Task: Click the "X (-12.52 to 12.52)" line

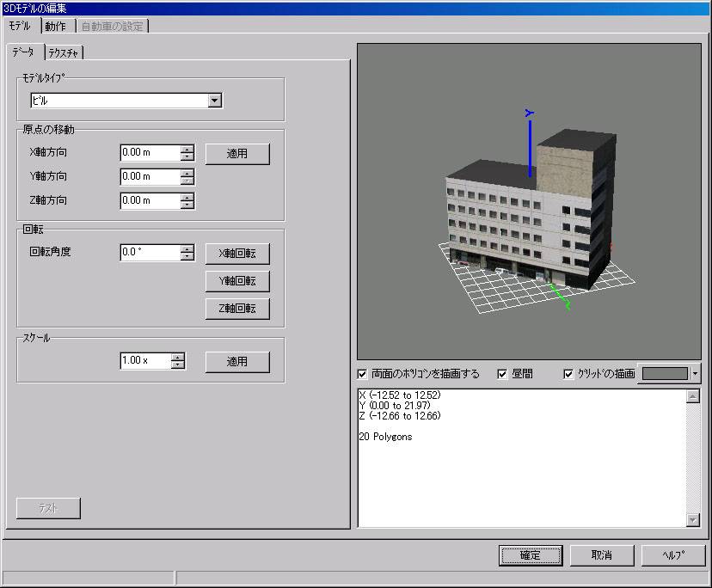Action: coord(400,395)
